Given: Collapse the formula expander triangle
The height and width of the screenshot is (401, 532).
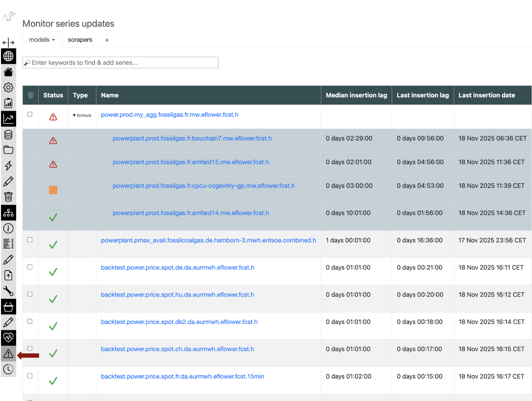Looking at the screenshot, I should point(74,115).
